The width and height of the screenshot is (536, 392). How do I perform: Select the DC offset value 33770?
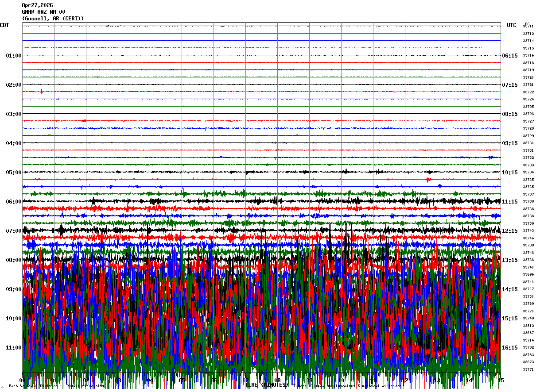tap(528, 311)
